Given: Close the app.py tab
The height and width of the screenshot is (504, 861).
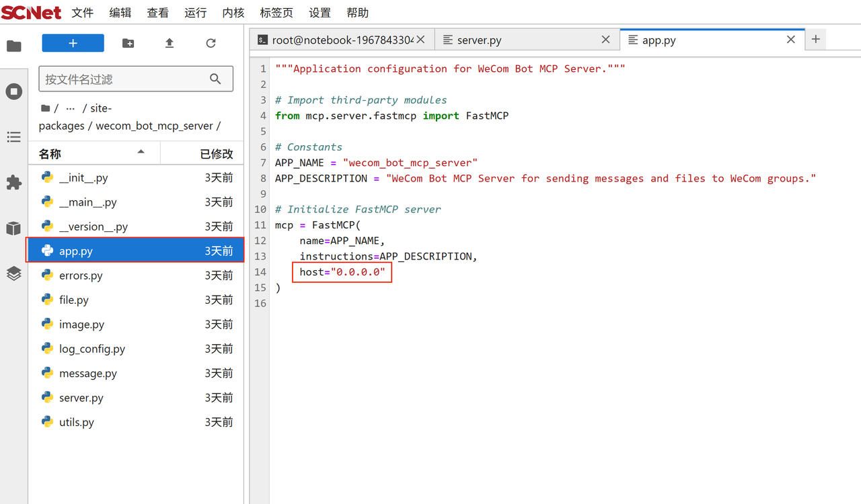Looking at the screenshot, I should (x=791, y=40).
